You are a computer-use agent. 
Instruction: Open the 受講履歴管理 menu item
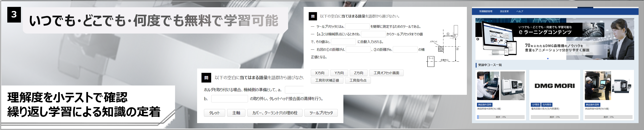[x=486, y=12]
